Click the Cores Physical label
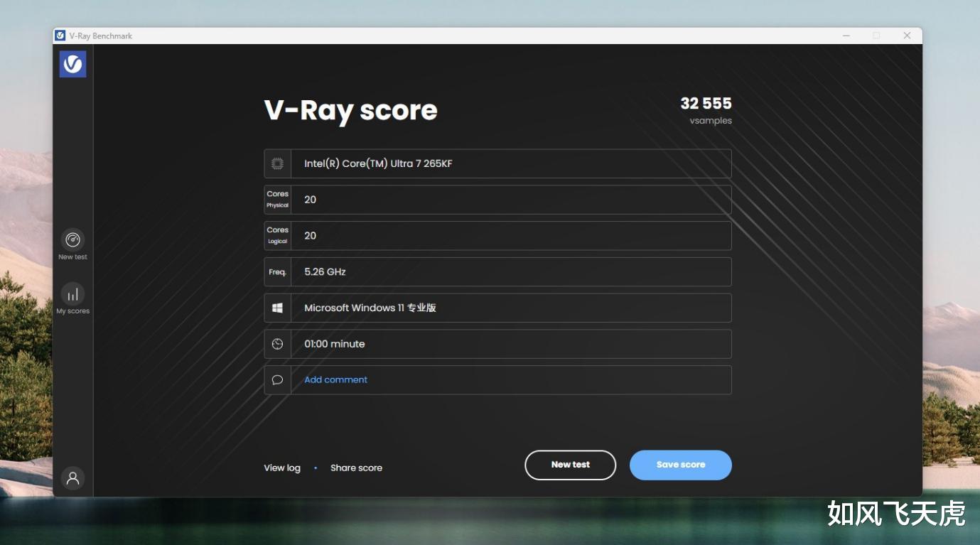Viewport: 980px width, 545px height. click(277, 200)
